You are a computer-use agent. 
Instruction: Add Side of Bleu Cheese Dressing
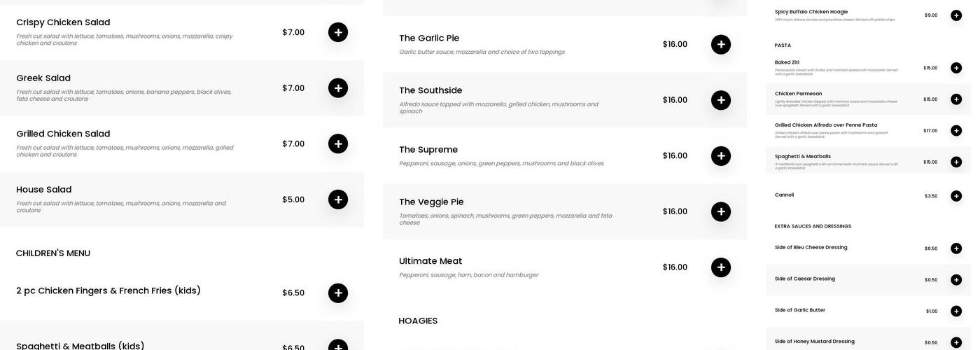pyautogui.click(x=956, y=248)
